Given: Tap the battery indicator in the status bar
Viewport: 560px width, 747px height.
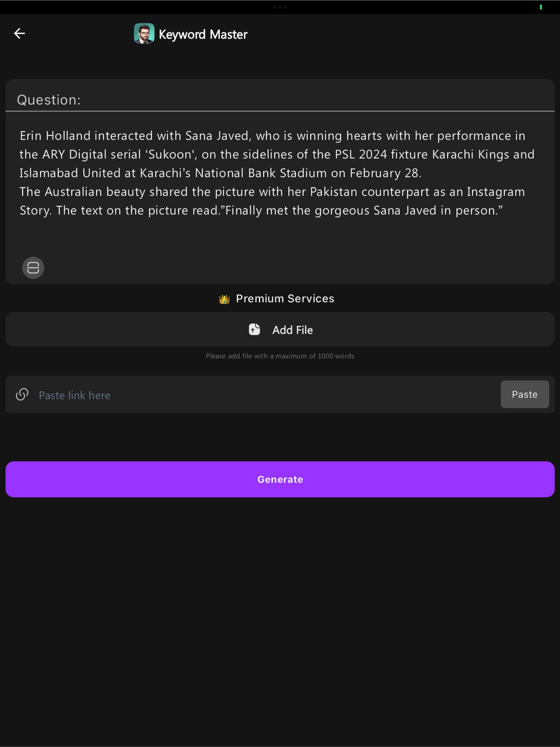Looking at the screenshot, I should pos(541,7).
